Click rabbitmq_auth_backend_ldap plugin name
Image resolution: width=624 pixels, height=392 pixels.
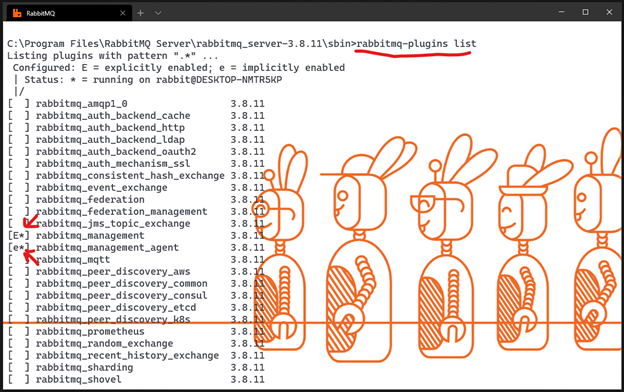(110, 140)
